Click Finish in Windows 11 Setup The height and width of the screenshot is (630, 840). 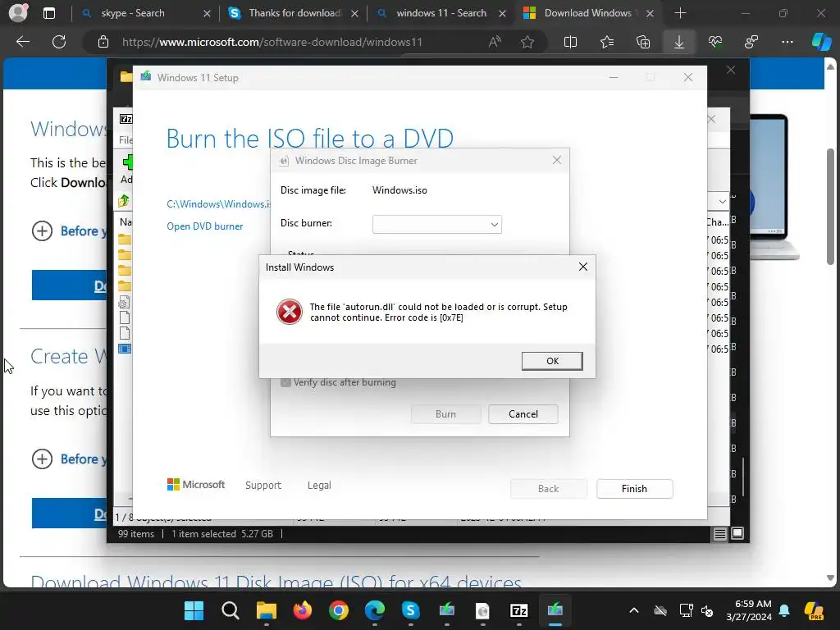(634, 489)
